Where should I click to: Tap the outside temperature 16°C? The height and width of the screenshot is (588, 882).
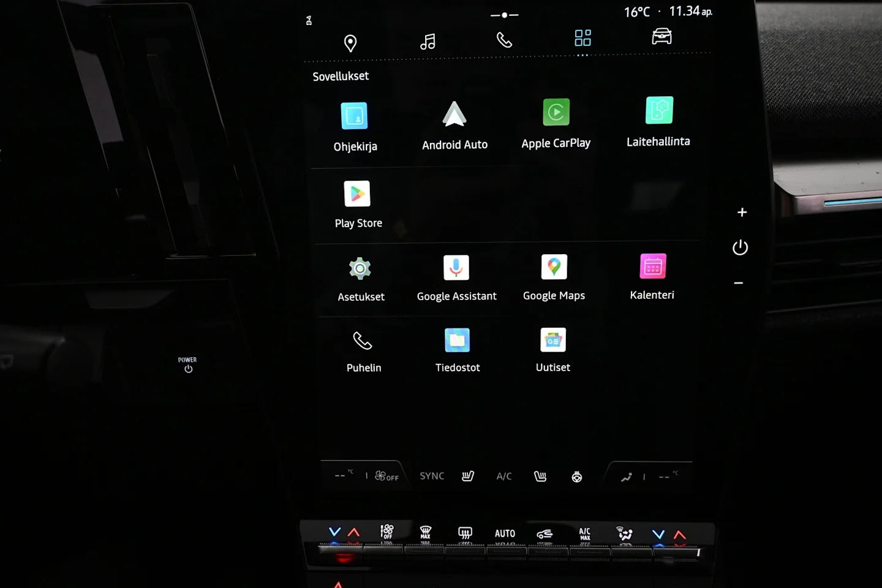coord(637,12)
